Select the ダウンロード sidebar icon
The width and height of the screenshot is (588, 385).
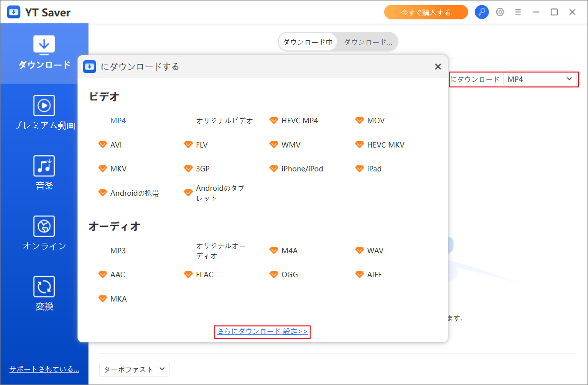(44, 52)
